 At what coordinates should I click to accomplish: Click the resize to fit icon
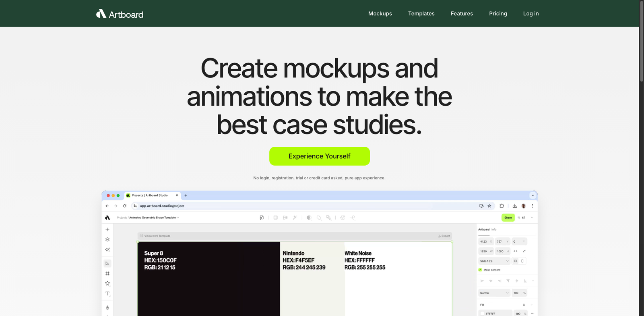[524, 251]
